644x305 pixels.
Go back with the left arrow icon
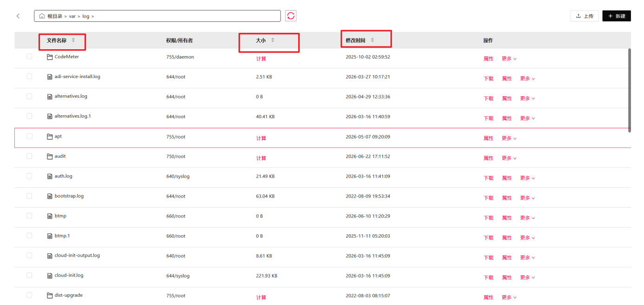(x=18, y=16)
